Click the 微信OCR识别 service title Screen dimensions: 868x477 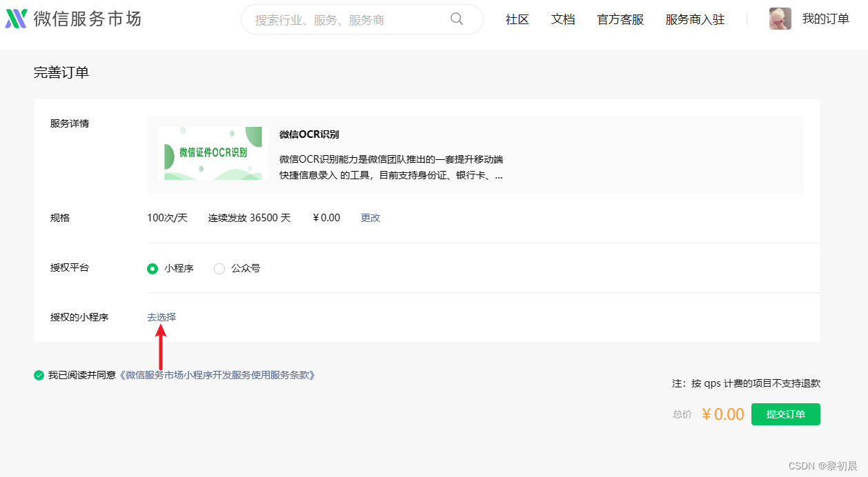coord(309,134)
